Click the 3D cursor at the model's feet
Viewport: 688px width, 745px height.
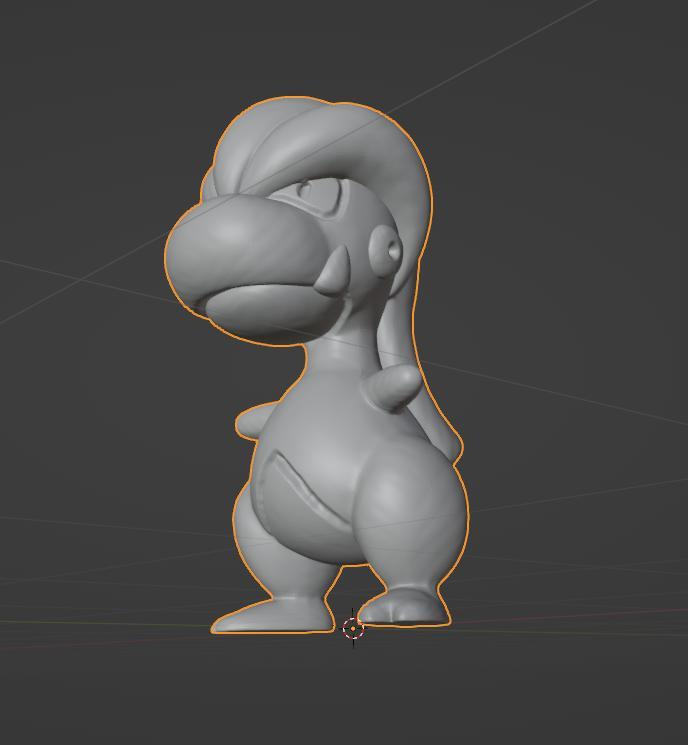[x=353, y=628]
